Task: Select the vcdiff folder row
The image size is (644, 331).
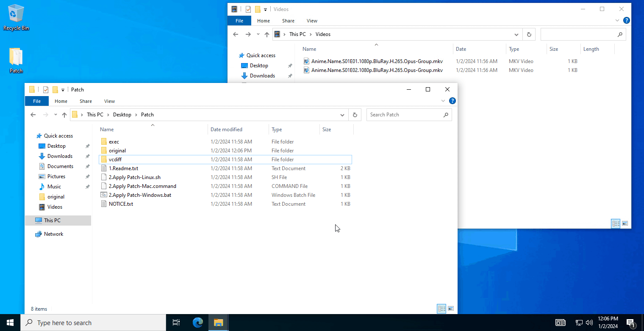Action: coord(225,160)
